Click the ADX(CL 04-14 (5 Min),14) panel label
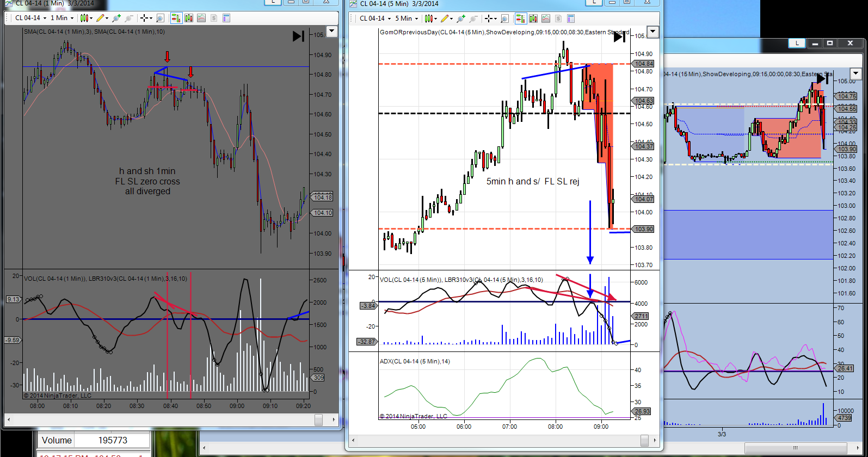The height and width of the screenshot is (457, 868). pyautogui.click(x=415, y=361)
